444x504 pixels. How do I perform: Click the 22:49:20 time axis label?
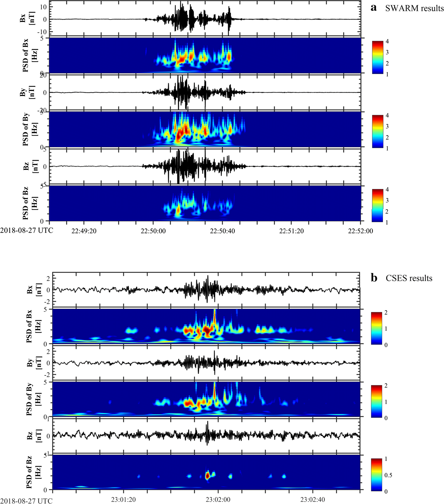[84, 231]
